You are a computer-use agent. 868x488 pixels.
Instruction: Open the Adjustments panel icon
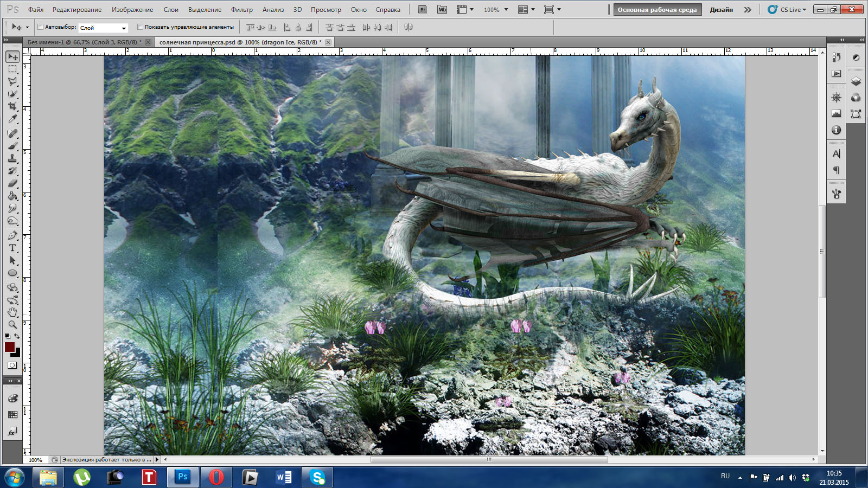click(x=856, y=57)
